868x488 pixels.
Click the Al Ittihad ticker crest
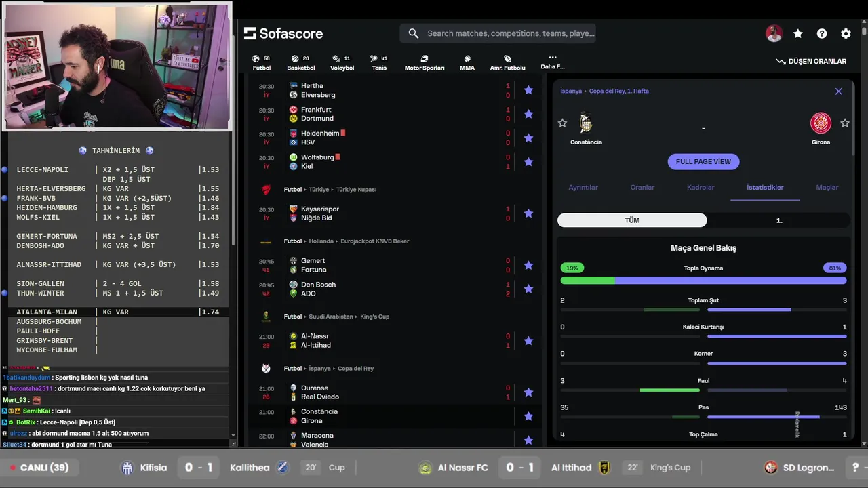tap(604, 468)
